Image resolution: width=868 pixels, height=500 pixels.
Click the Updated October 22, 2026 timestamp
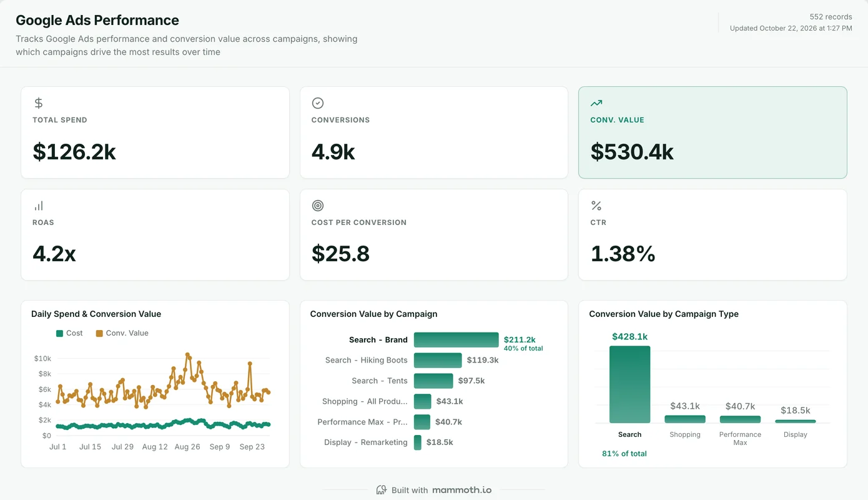coord(791,28)
